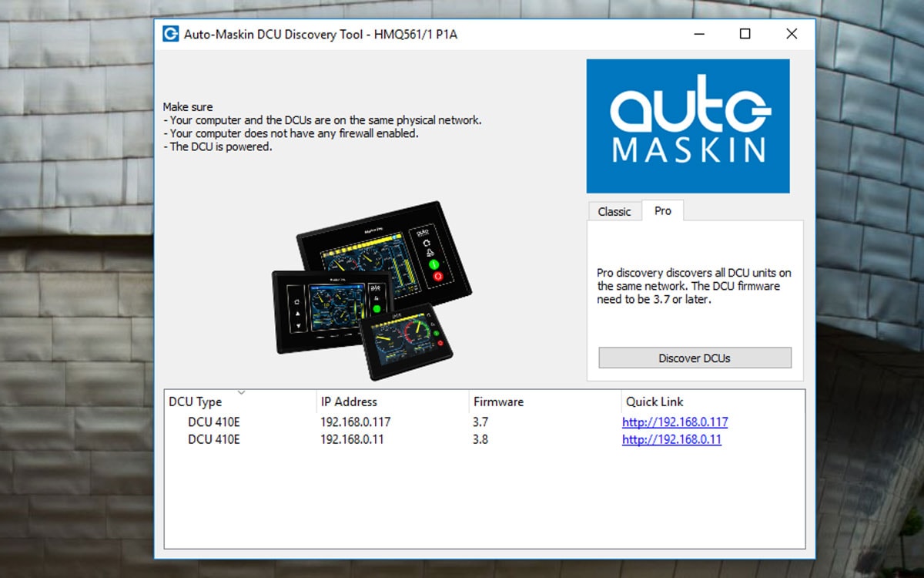The height and width of the screenshot is (578, 924).
Task: Open quick link http://192.168.0.11
Action: (x=671, y=439)
